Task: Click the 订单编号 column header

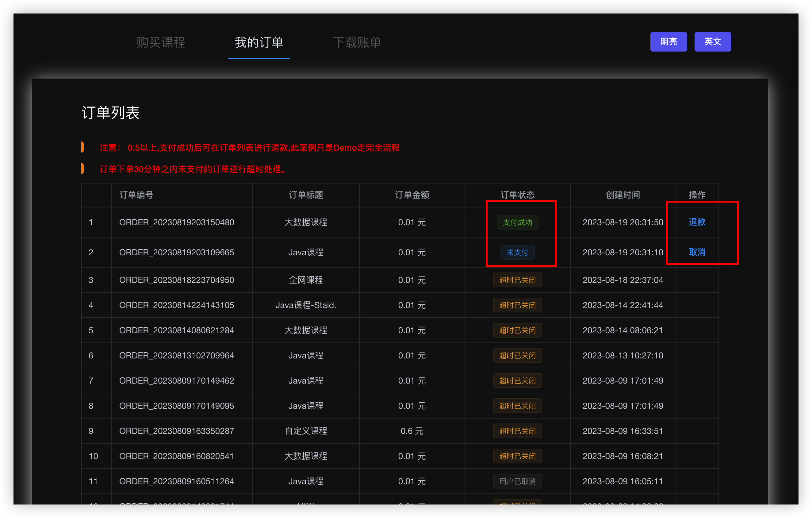Action: click(136, 195)
